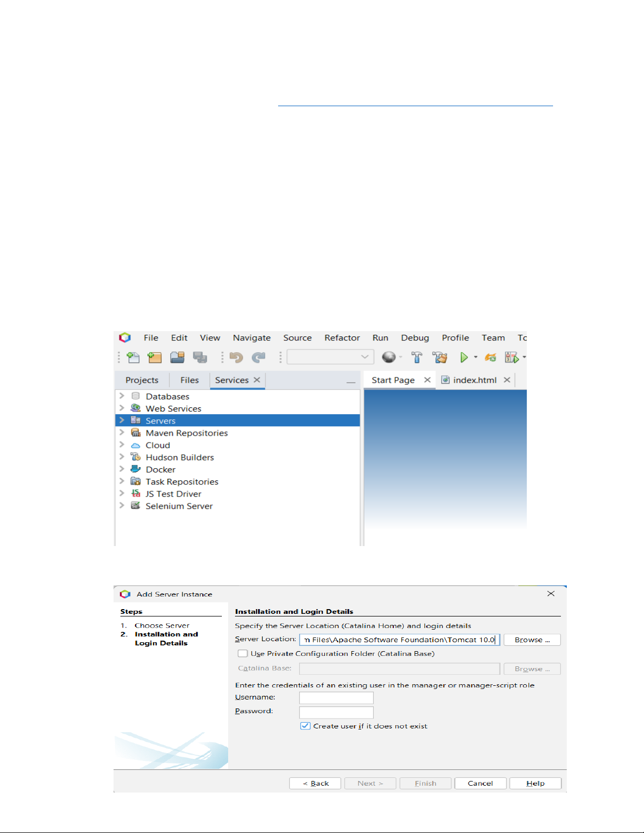The width and height of the screenshot is (644, 833).
Task: Click the Back button in wizard
Action: tap(315, 783)
